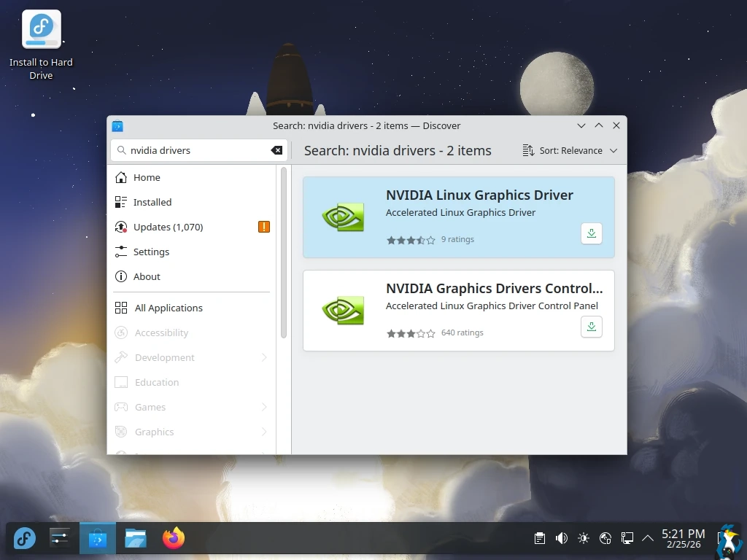The width and height of the screenshot is (747, 560).
Task: Install NVIDIA Linux Graphics Driver via download icon
Action: (x=592, y=233)
